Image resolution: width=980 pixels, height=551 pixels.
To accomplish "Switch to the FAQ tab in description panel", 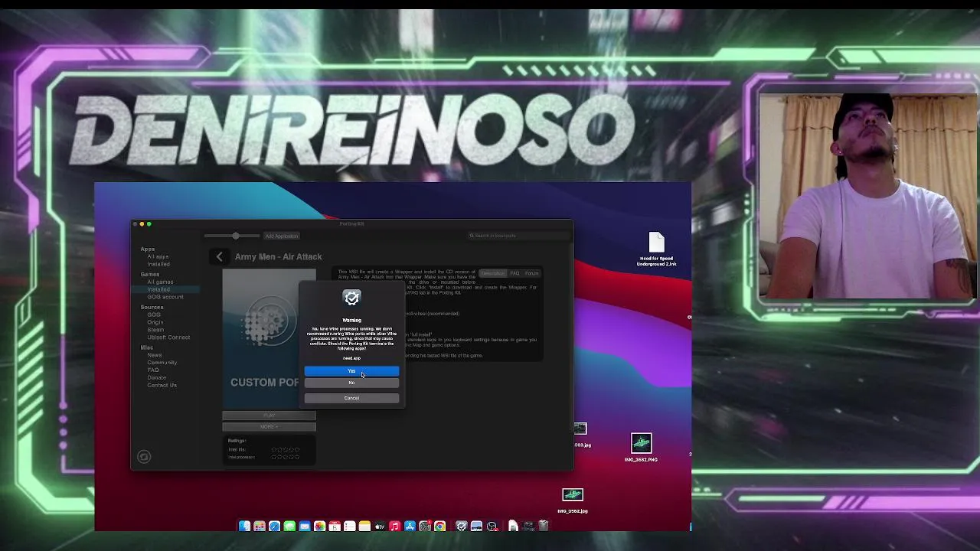I will [x=514, y=273].
